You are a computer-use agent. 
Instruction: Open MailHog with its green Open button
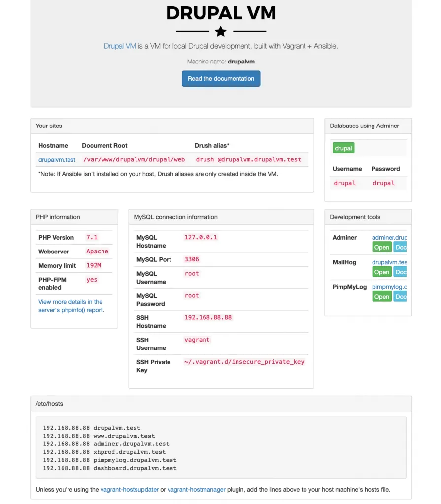click(x=381, y=272)
